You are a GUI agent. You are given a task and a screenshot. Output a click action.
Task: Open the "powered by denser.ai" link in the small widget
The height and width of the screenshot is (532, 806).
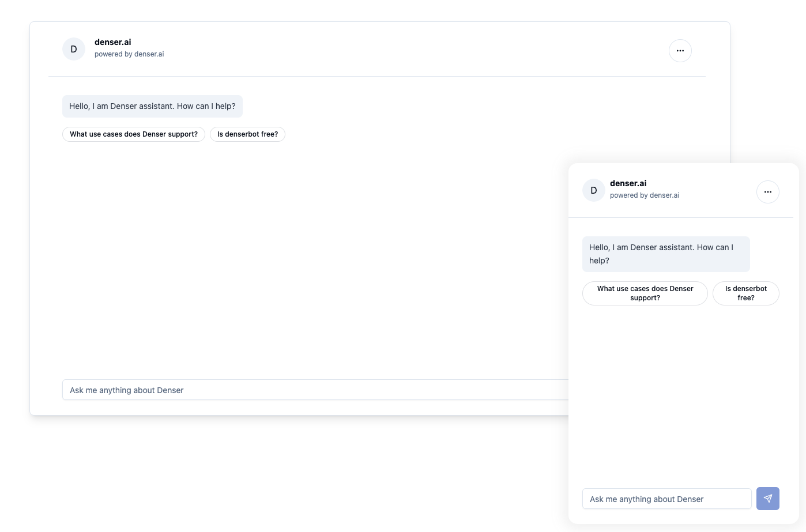(x=645, y=195)
